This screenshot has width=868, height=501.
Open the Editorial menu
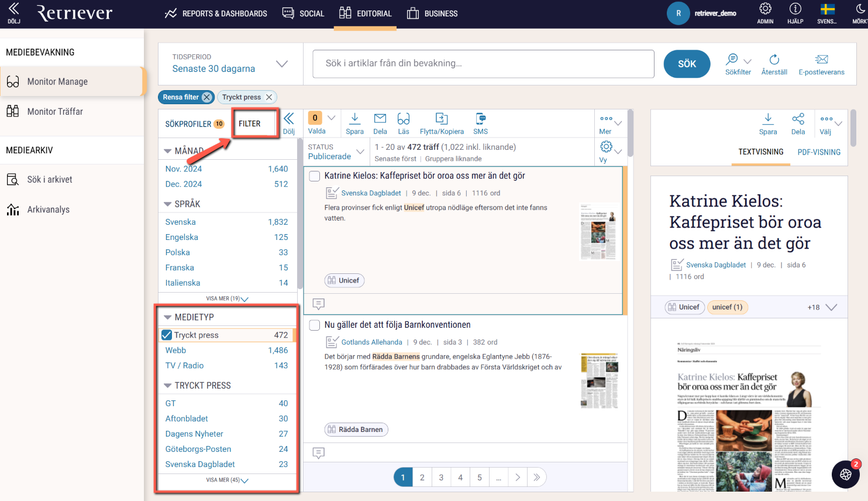(366, 13)
